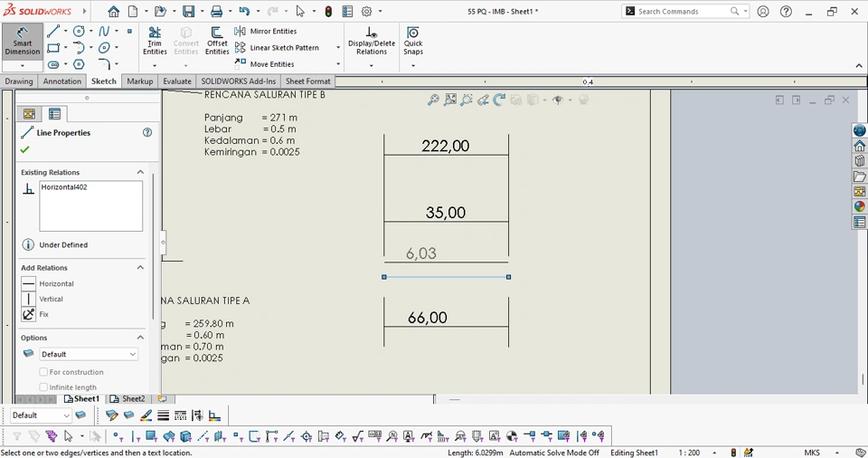Switch to the Evaluate tab
The width and height of the screenshot is (868, 458).
click(177, 81)
